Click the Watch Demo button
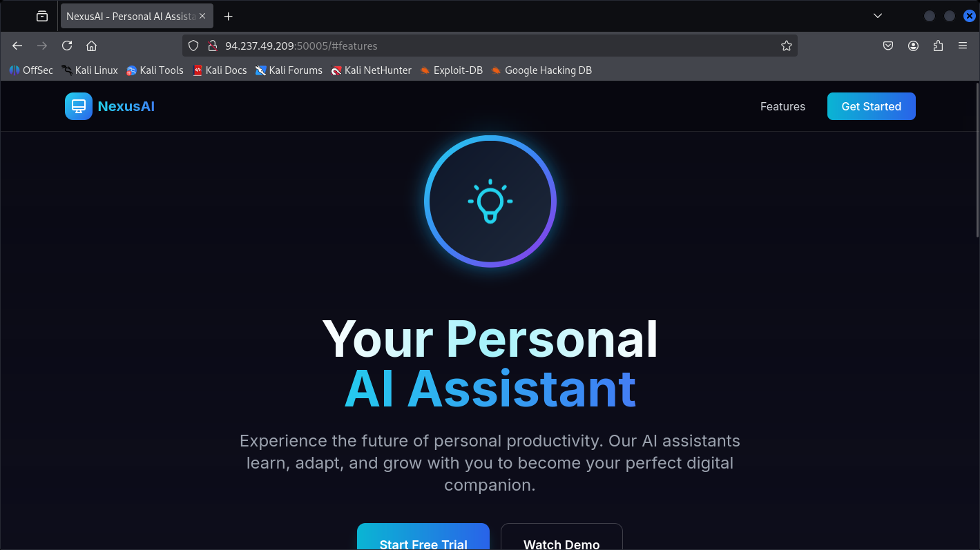The height and width of the screenshot is (550, 980). (x=561, y=537)
